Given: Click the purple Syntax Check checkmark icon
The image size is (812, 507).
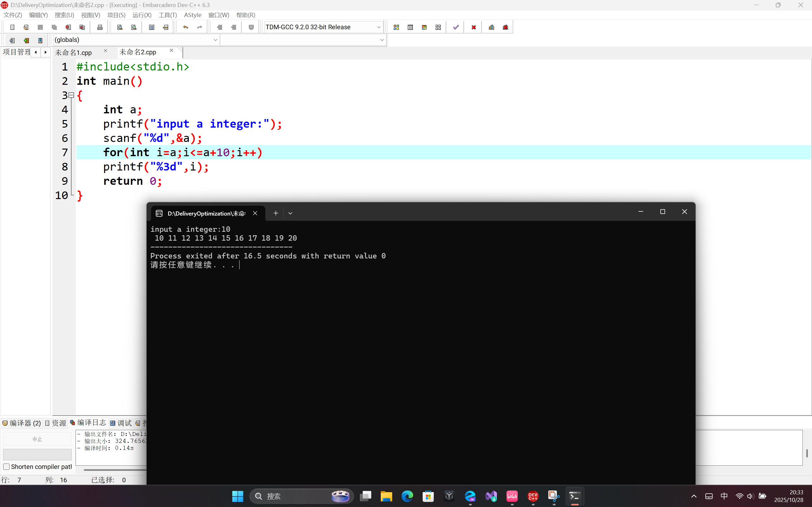Looking at the screenshot, I should click(456, 27).
